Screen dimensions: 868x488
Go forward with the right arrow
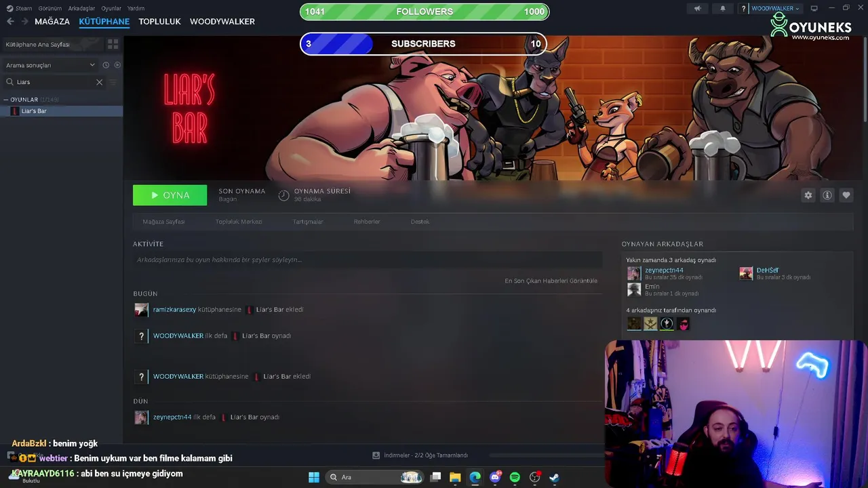pos(25,22)
